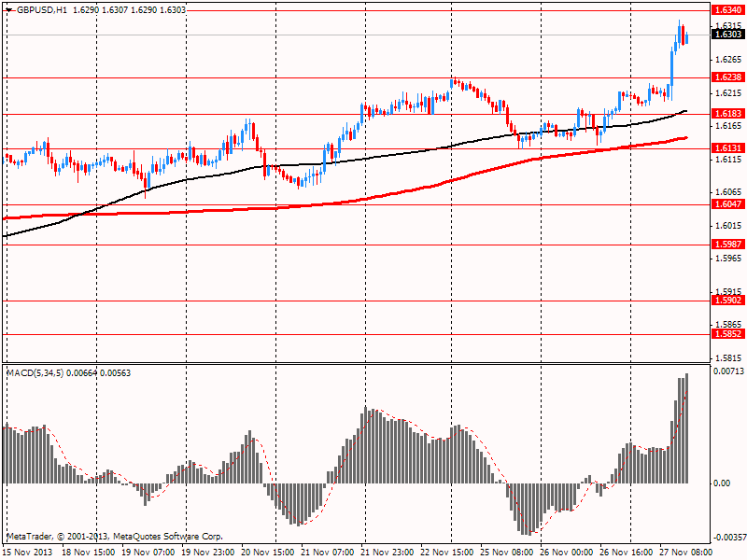Click the 1.6340 red price level label
The width and height of the screenshot is (747, 560).
728,10
